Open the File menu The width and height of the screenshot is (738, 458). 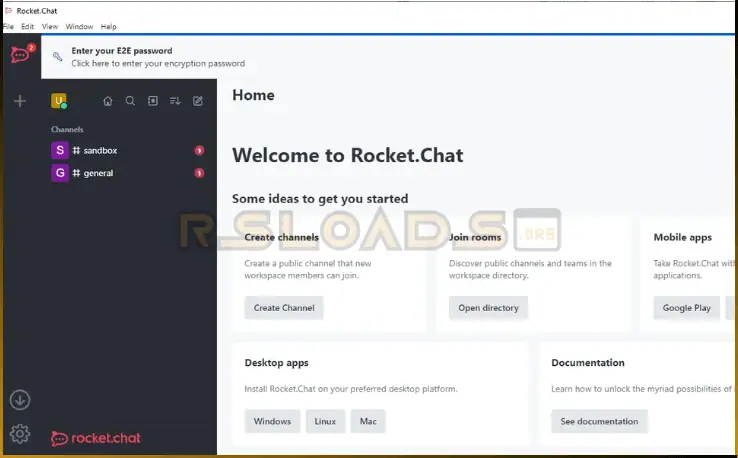pyautogui.click(x=8, y=26)
